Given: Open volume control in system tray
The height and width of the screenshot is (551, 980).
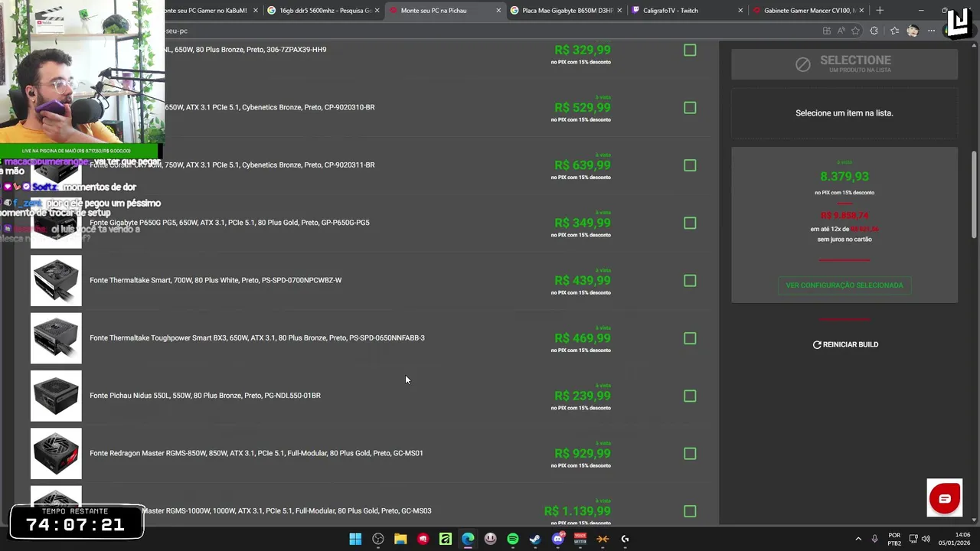Looking at the screenshot, I should 926,539.
